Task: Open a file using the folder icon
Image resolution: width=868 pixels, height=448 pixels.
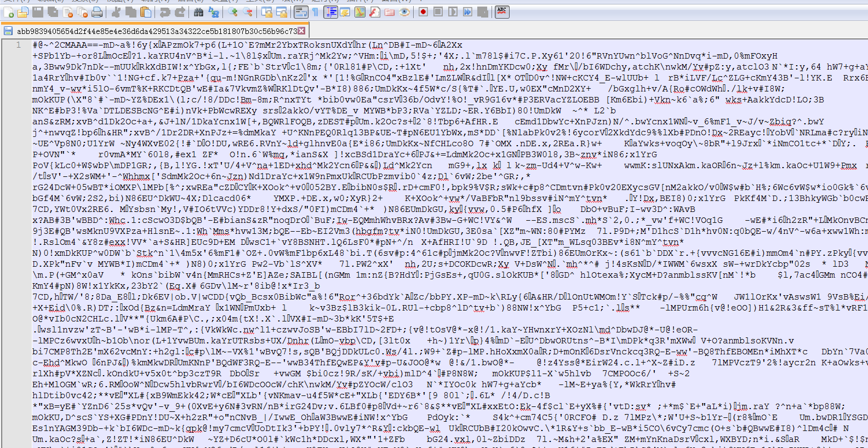Action: coord(23,12)
